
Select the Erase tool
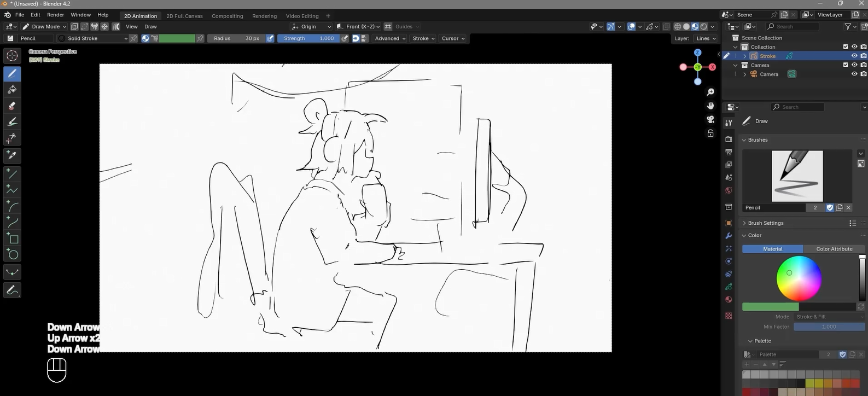(x=12, y=106)
